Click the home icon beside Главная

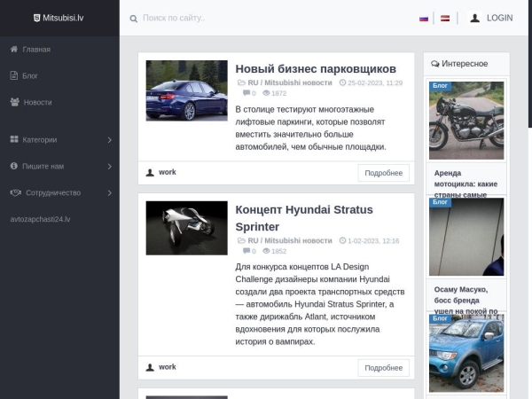pyautogui.click(x=14, y=49)
